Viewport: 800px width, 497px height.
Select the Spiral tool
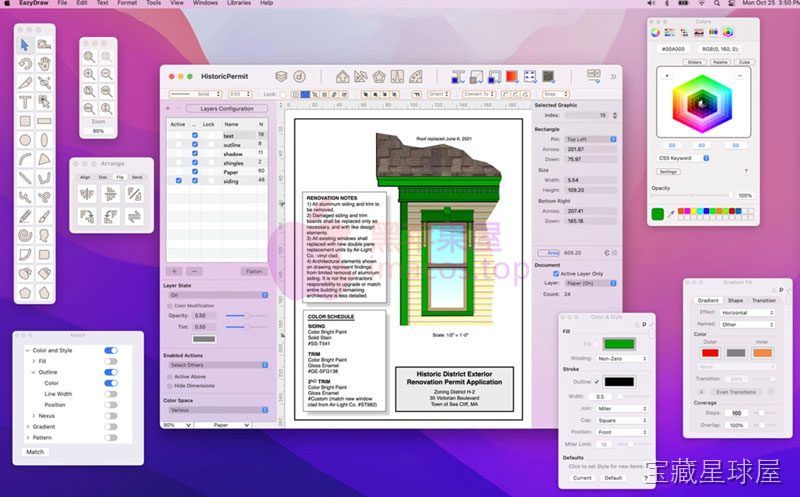pos(25,235)
